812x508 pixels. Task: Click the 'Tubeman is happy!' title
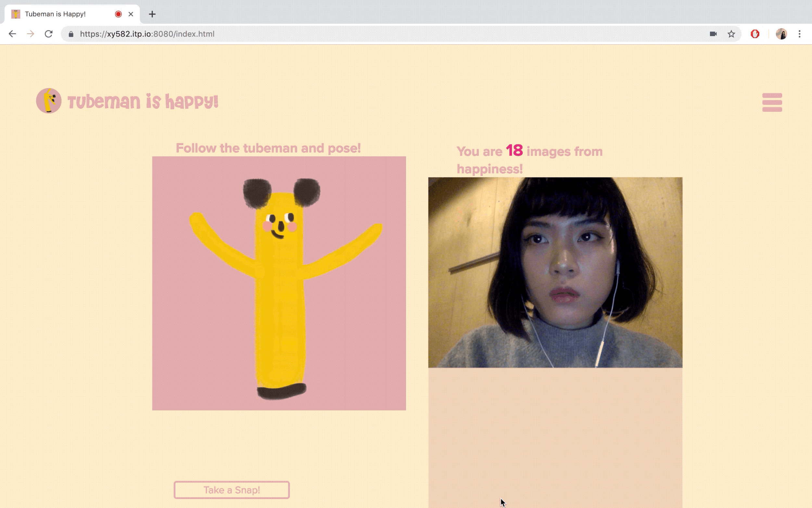pos(143,102)
